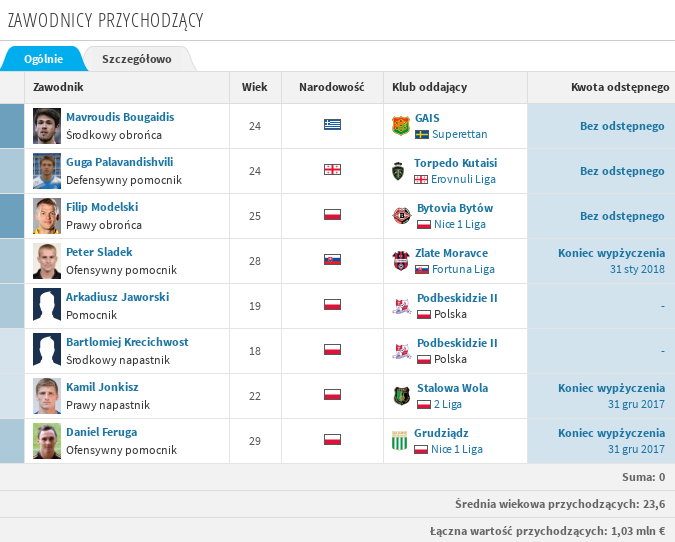Click the Grudziądz club crest icon
Viewport: 675px width, 542px height.
click(401, 441)
